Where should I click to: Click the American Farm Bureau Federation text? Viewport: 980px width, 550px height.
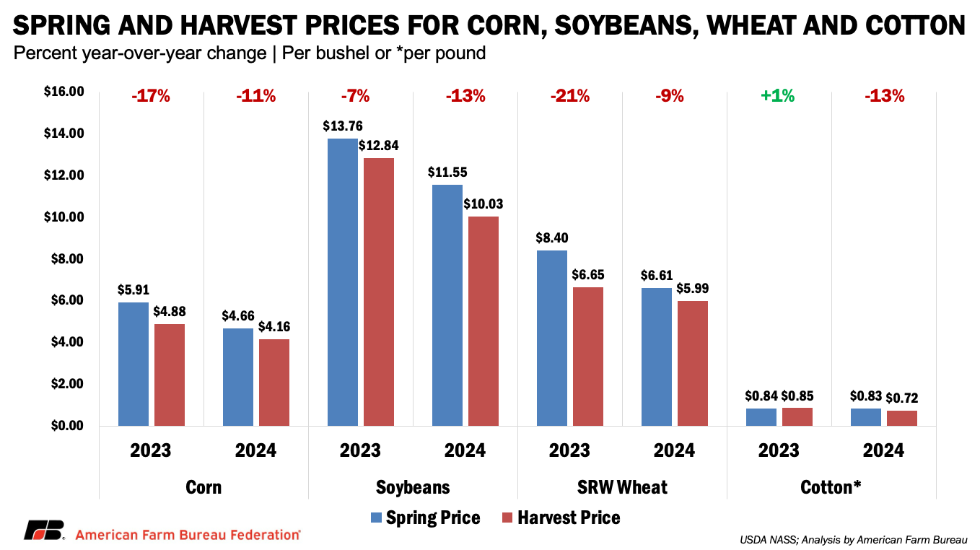coord(188,535)
